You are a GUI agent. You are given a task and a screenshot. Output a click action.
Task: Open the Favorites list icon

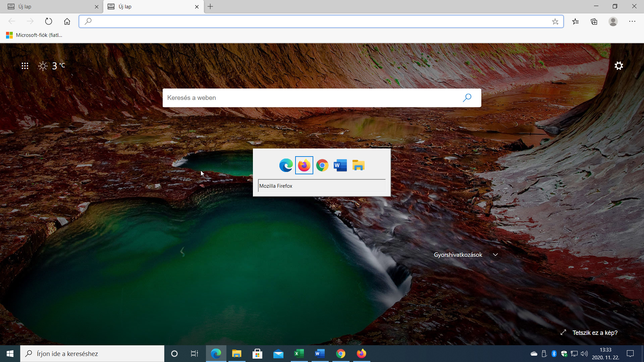click(x=576, y=22)
